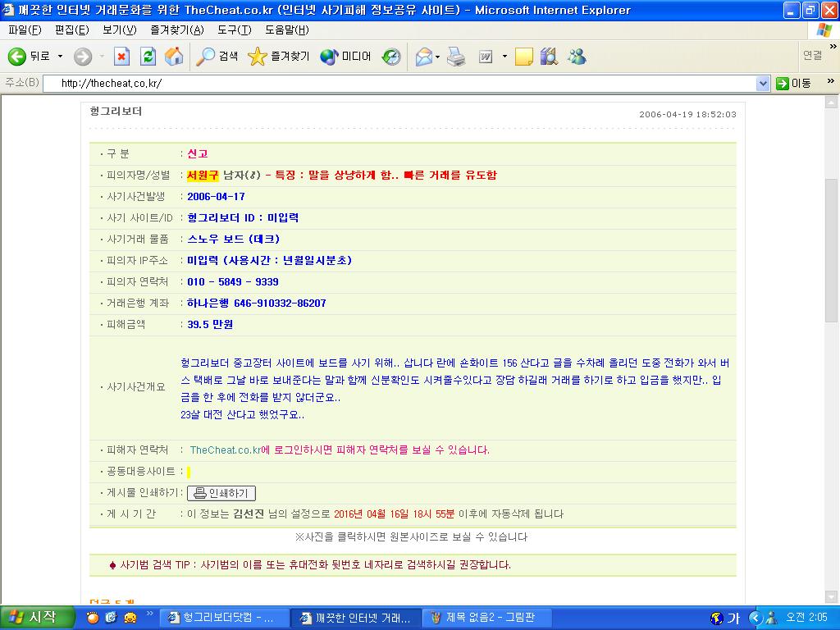Screen dimensions: 840x630
Task: Click the damage amount 39.5 만원
Action: (210, 325)
